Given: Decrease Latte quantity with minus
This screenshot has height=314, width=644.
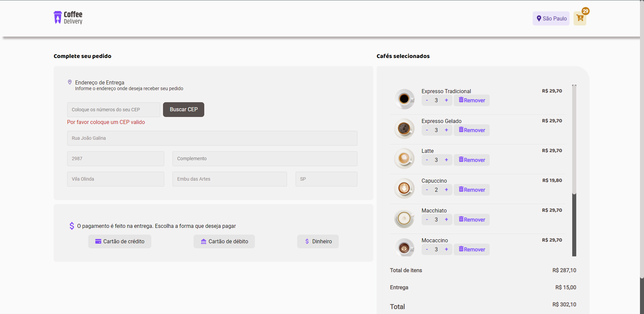Looking at the screenshot, I should [427, 160].
